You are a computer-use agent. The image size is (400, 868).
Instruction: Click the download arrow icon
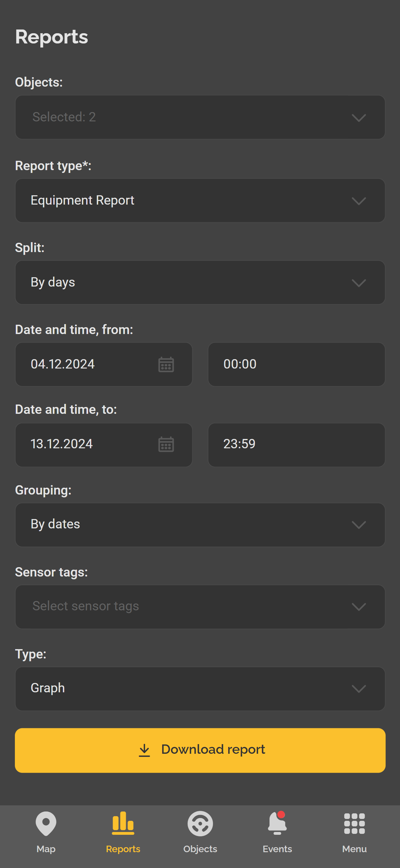click(144, 750)
